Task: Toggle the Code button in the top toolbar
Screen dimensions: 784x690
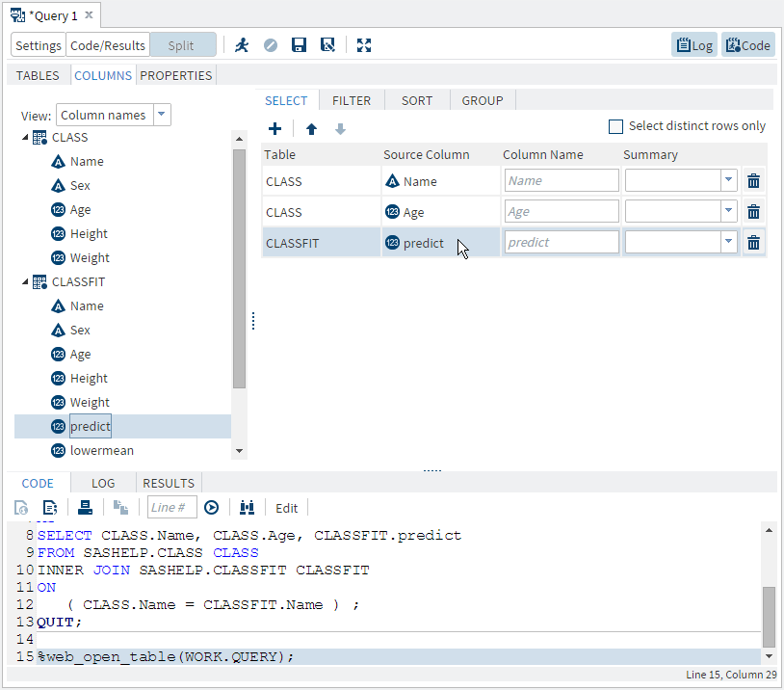Action: coord(747,45)
